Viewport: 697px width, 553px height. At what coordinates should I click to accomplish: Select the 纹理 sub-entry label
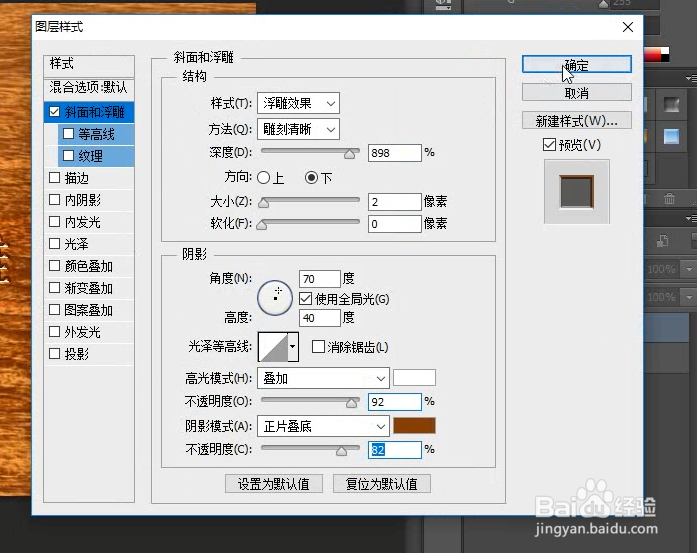coord(90,156)
